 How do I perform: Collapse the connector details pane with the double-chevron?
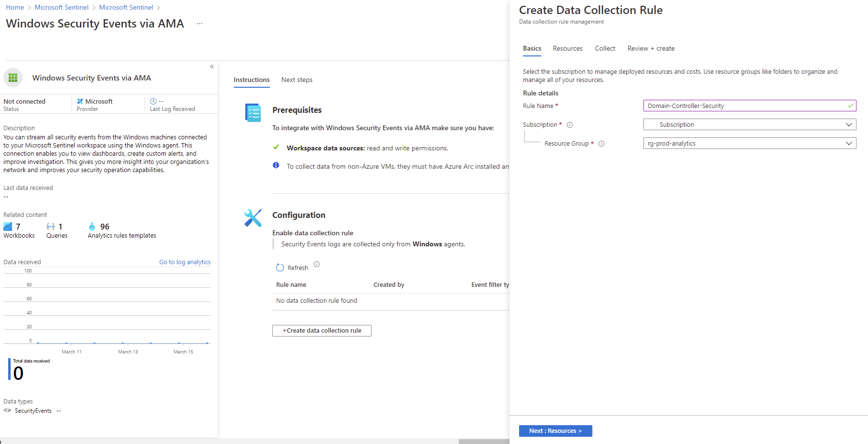coord(212,67)
